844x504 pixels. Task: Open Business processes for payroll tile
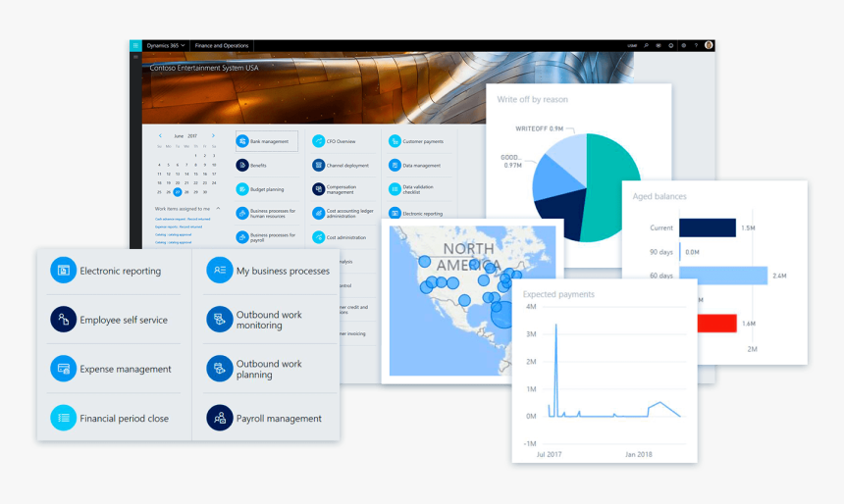(267, 237)
